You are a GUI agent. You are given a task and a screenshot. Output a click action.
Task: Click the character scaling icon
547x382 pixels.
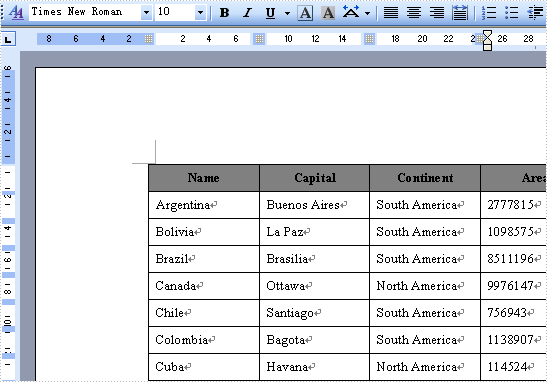pyautogui.click(x=351, y=13)
